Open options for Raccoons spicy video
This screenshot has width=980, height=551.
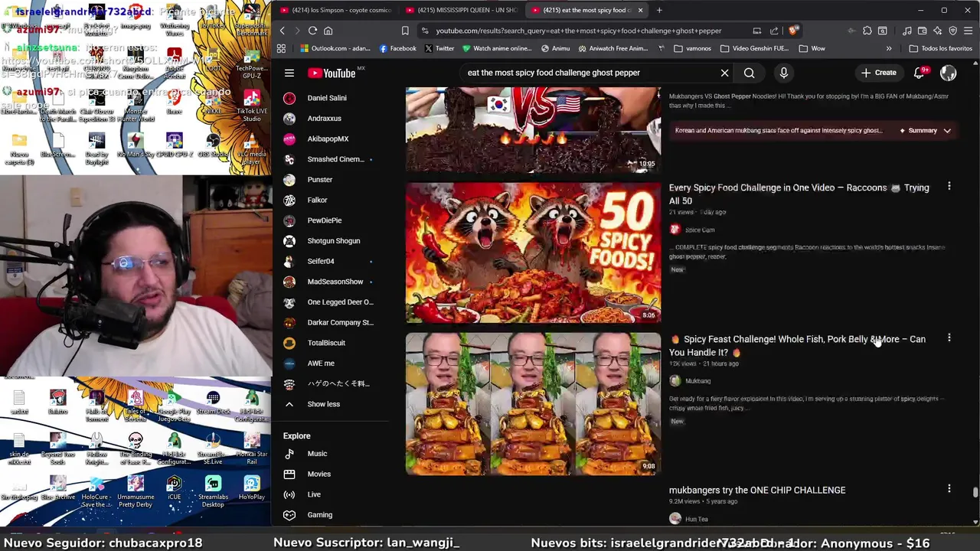(949, 186)
